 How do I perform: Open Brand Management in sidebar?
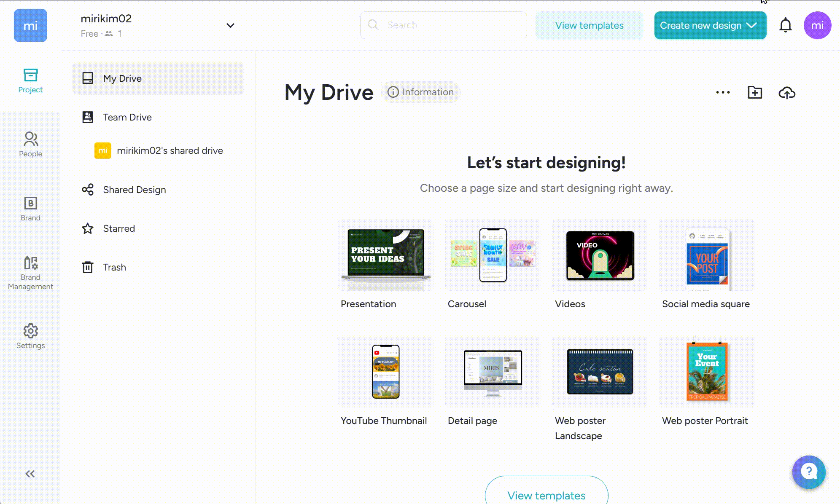tap(30, 273)
